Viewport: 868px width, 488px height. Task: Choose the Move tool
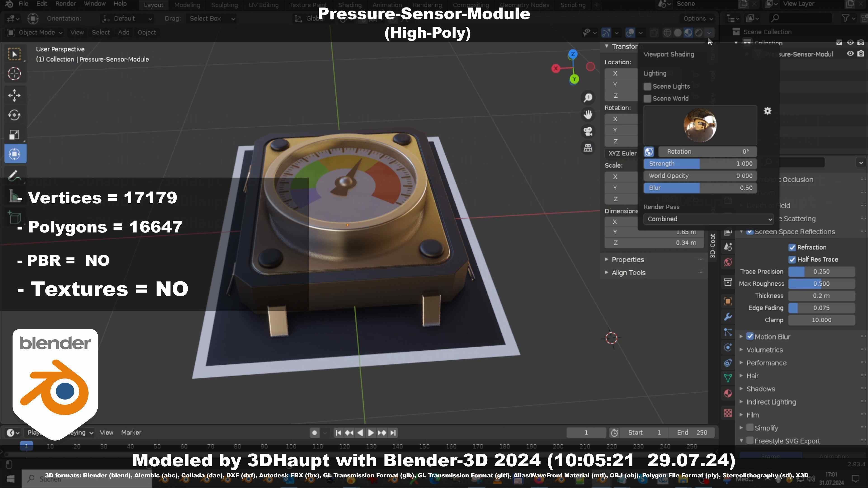pyautogui.click(x=14, y=95)
